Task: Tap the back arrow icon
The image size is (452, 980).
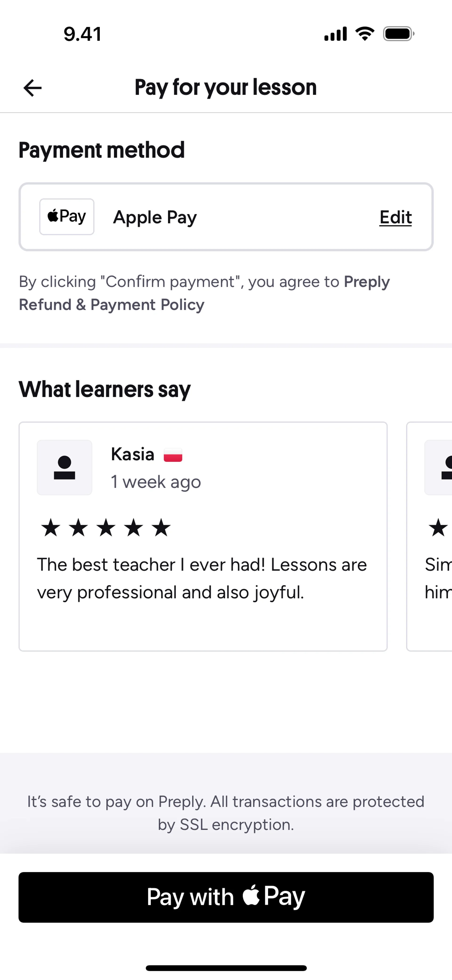Action: (33, 88)
